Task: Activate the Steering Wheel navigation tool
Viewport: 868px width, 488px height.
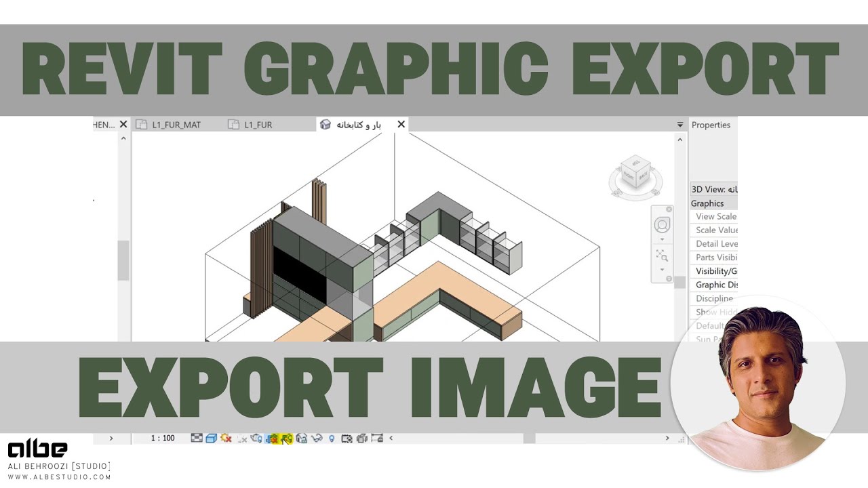Action: pyautogui.click(x=662, y=225)
